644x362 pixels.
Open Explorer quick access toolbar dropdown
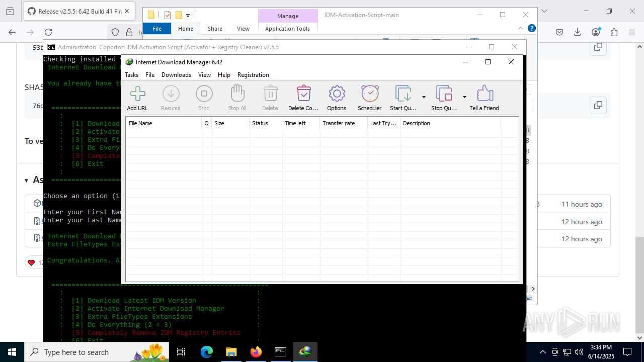point(188,16)
